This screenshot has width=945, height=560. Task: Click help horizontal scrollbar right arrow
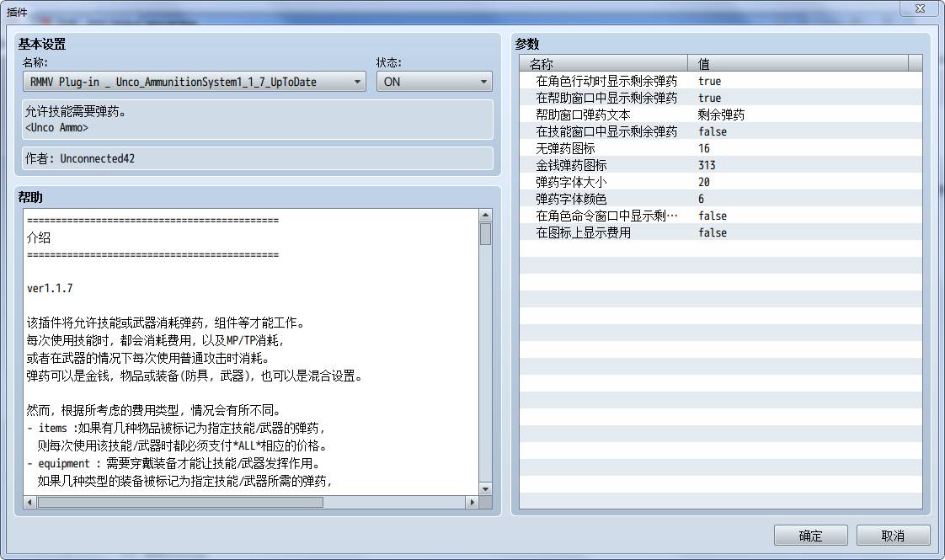pyautogui.click(x=472, y=502)
